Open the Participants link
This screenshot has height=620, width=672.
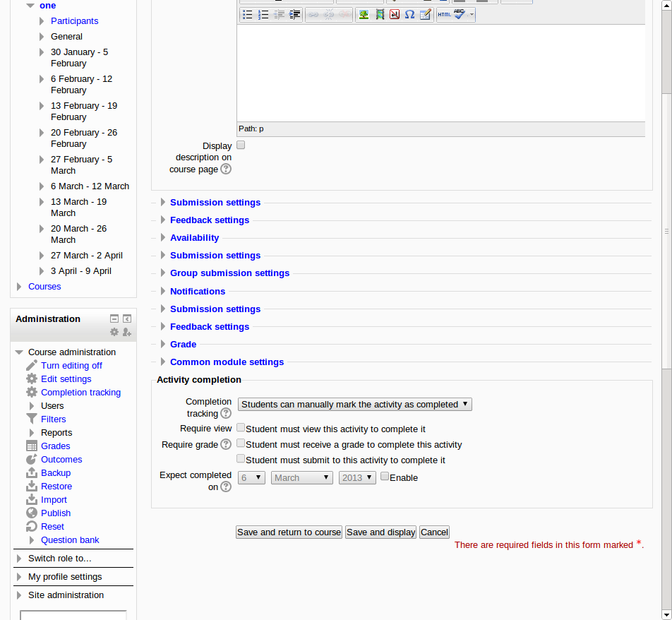tap(74, 21)
